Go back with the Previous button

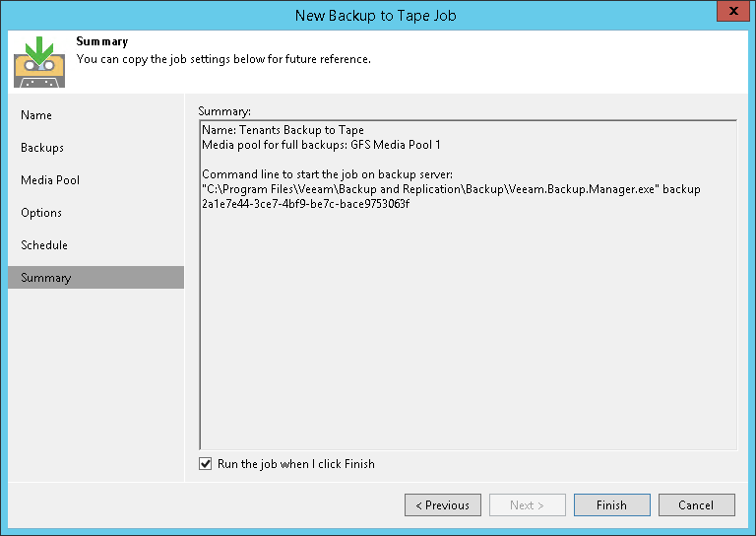tap(442, 505)
